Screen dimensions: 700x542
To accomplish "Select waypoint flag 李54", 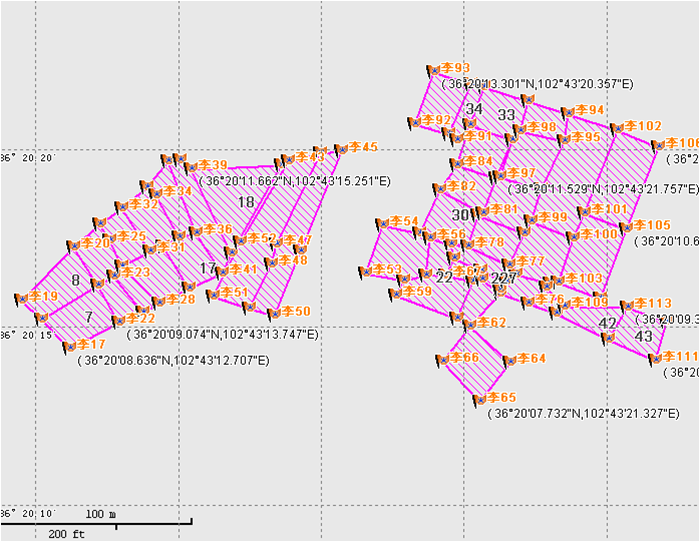I will click(382, 222).
